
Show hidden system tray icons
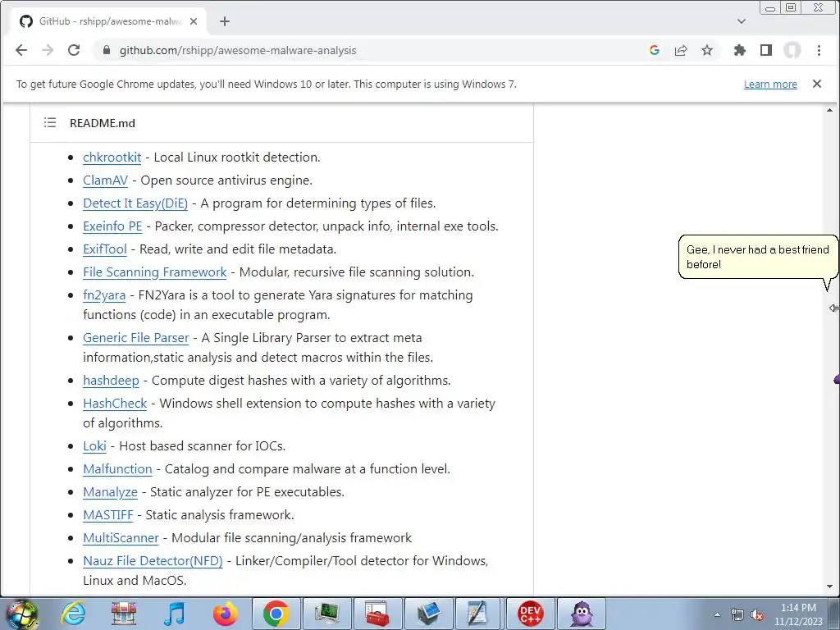(717, 614)
